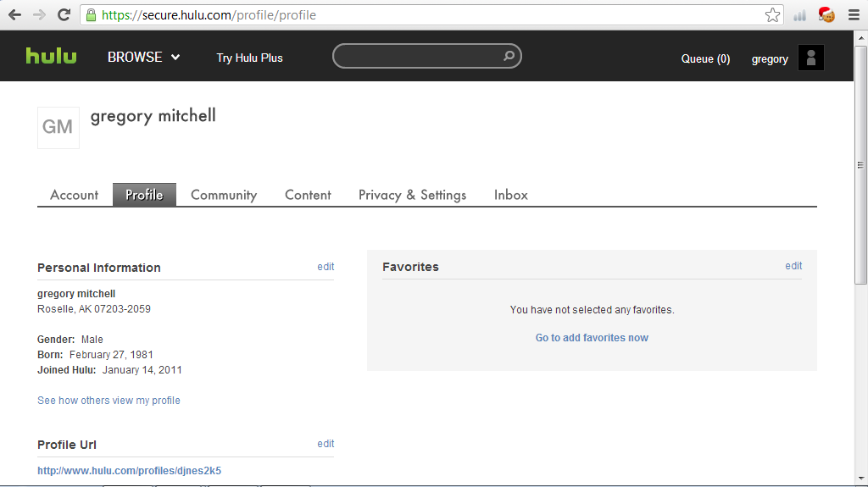Click the Roselle, AK 07203-2059 address text
This screenshot has height=487, width=868.
pos(93,309)
